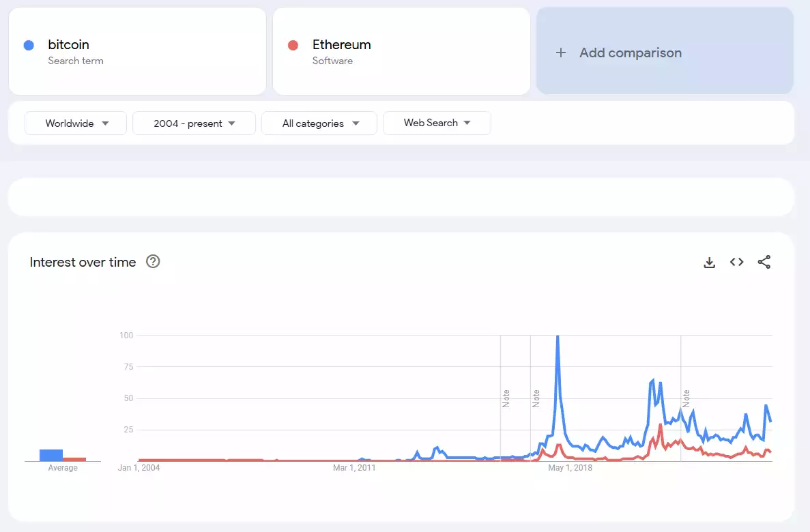Open the embed code icon
This screenshot has width=810, height=532.
tap(736, 262)
